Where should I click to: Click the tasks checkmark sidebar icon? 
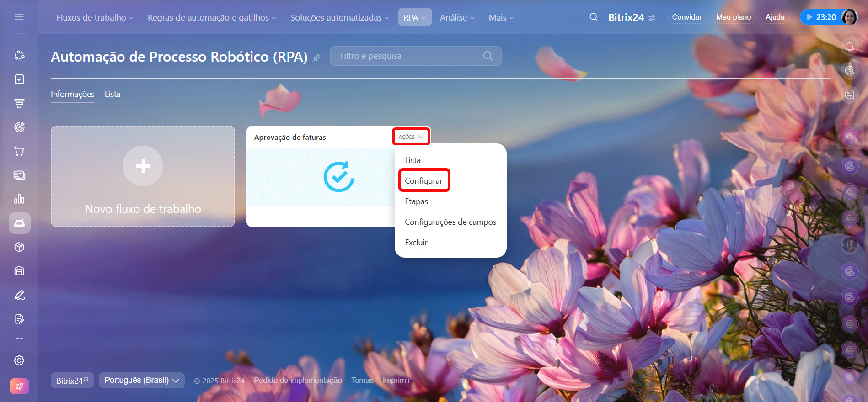(x=19, y=79)
